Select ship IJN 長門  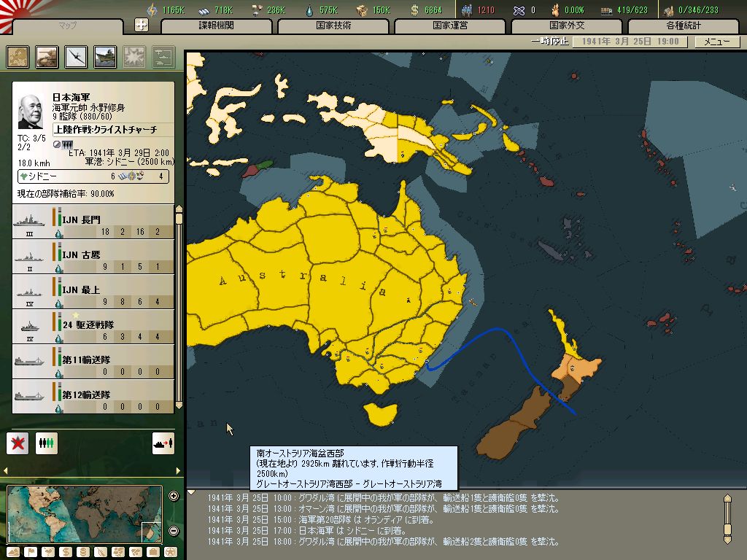93,222
